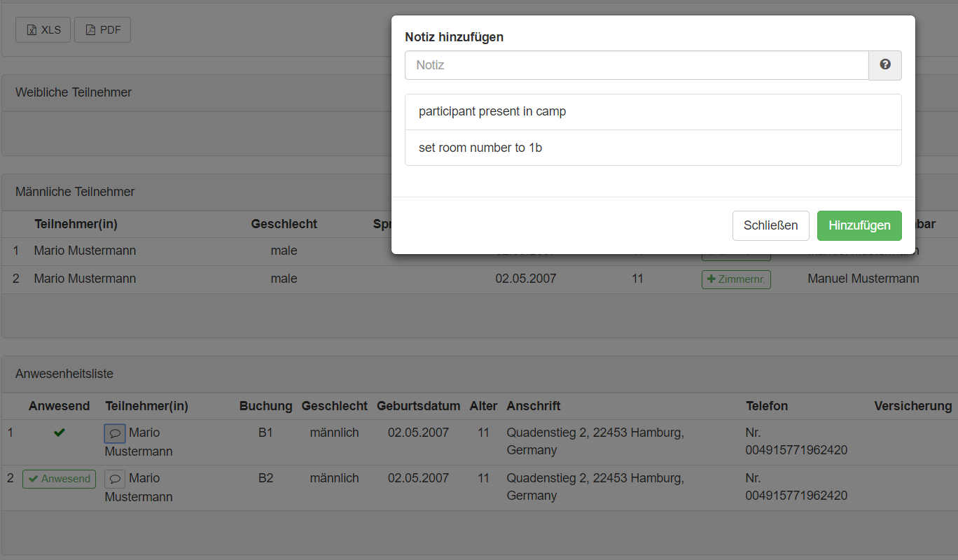
Task: Click Hinzufügen to add note
Action: tap(859, 225)
